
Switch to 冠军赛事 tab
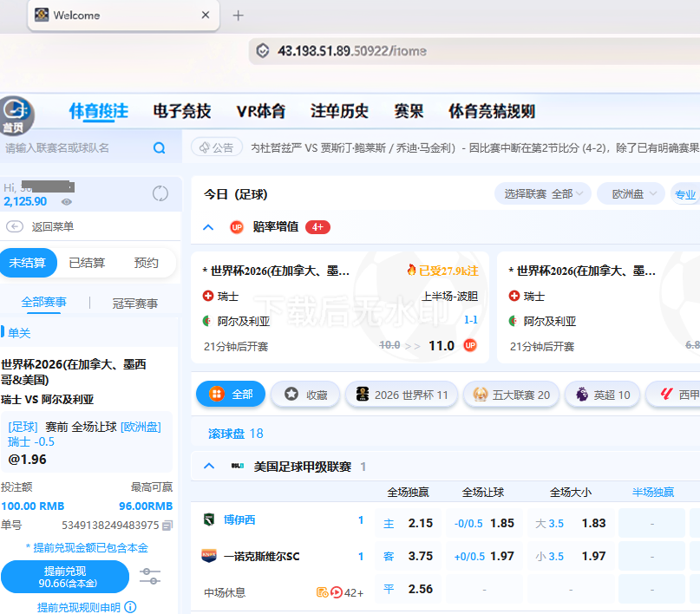[x=134, y=304]
